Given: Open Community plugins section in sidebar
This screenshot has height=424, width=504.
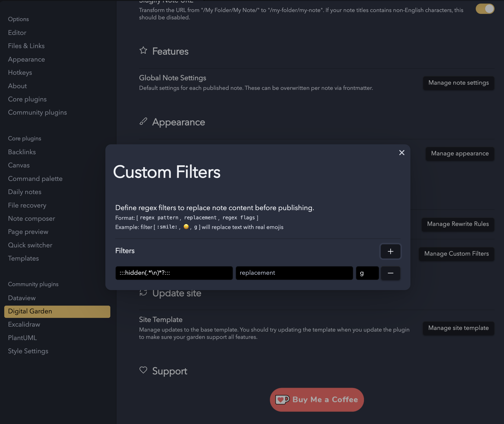Looking at the screenshot, I should 37,113.
